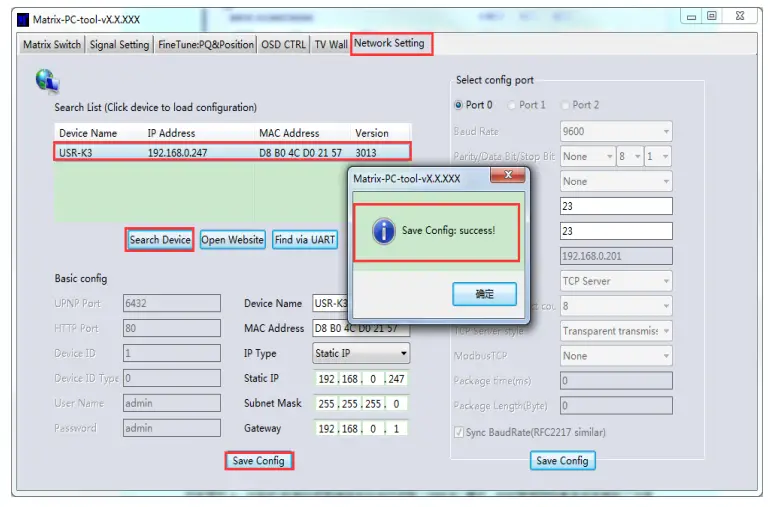
Task: Click the Device Name USR-K3 input field
Action: [331, 303]
